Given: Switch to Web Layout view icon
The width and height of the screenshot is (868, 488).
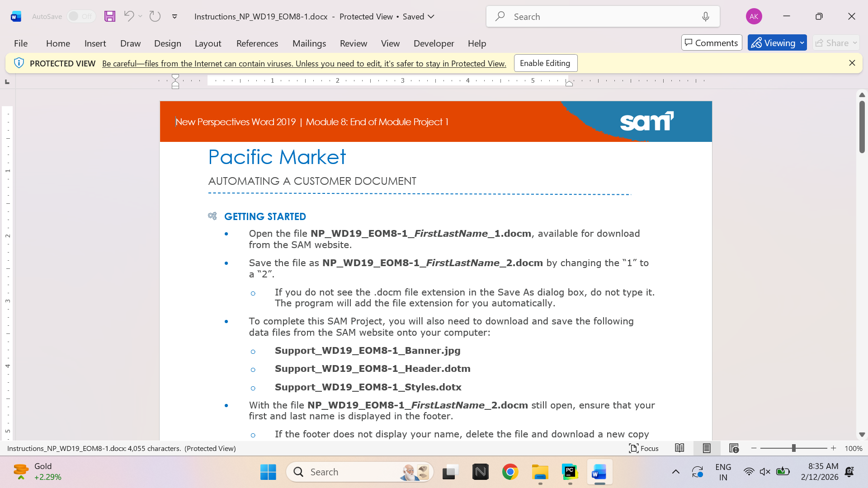Looking at the screenshot, I should (734, 448).
